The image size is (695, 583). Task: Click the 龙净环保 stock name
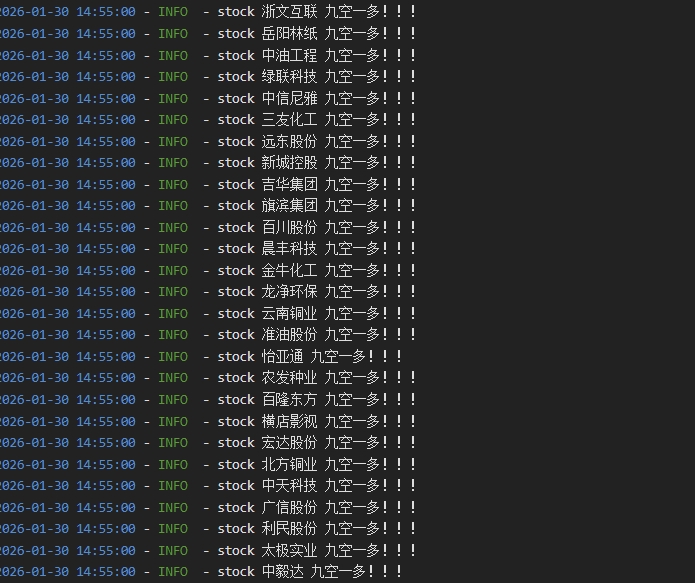[x=289, y=292]
